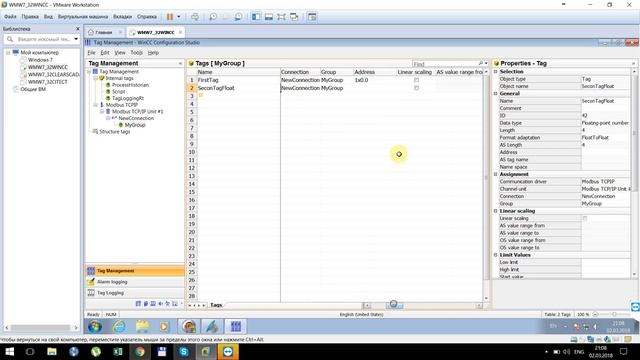640x360 pixels.
Task: Open TeamViewer from the host taskbar
Action: (x=228, y=352)
